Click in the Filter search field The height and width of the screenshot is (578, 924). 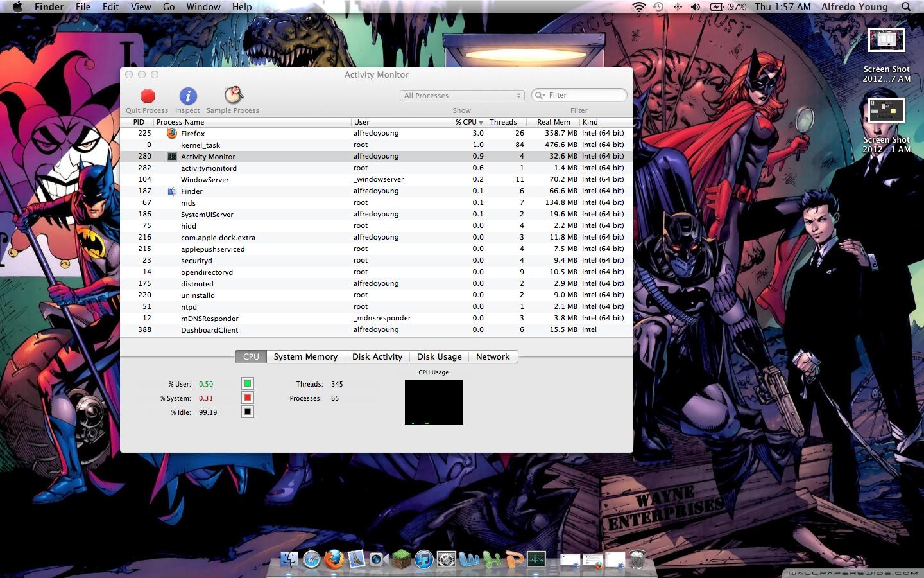click(x=579, y=95)
